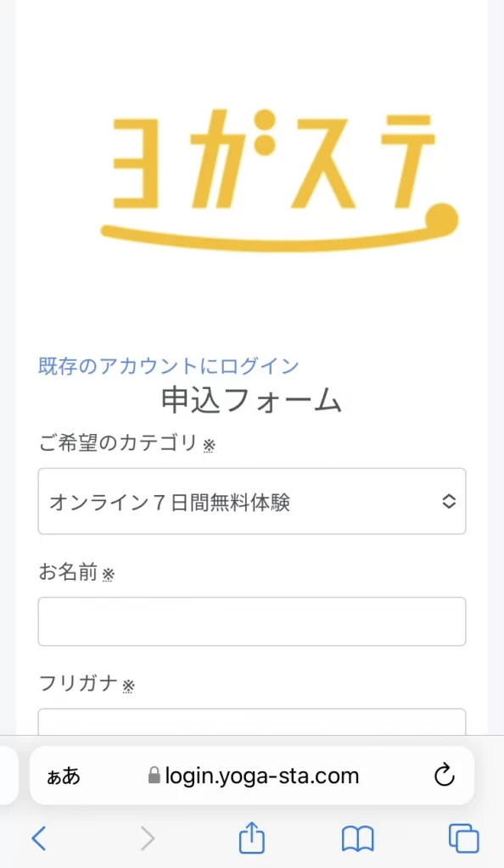The width and height of the screenshot is (504, 868).
Task: Tap the Safari back arrow
Action: click(39, 838)
